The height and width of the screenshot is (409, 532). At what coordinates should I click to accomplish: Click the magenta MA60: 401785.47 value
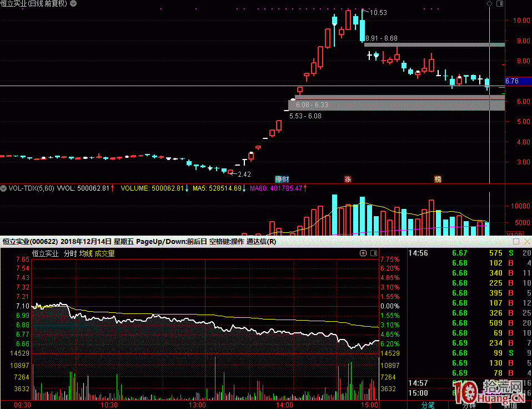pos(276,188)
